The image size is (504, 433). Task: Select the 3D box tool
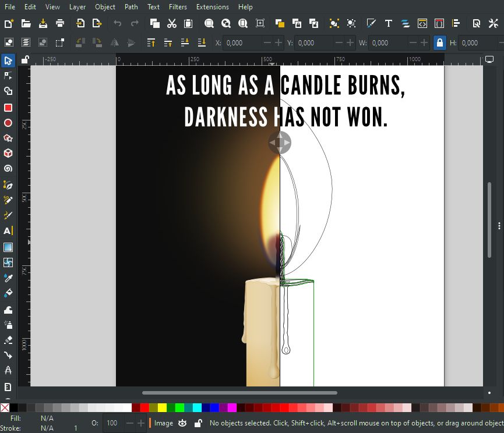(x=8, y=153)
